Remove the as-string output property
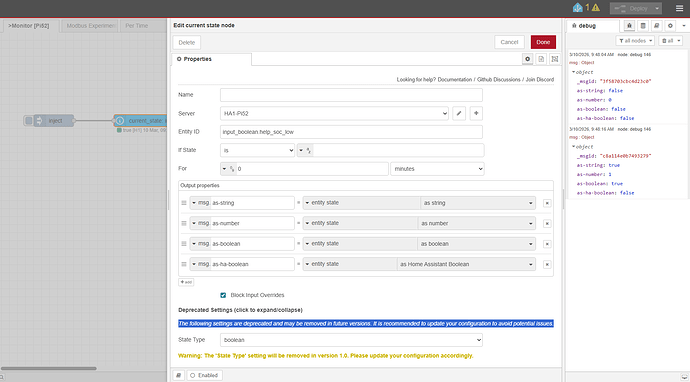690x382 pixels. (547, 203)
